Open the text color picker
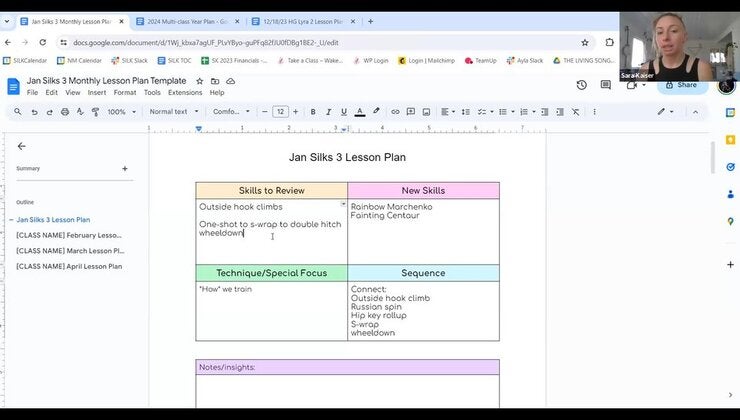 [360, 112]
